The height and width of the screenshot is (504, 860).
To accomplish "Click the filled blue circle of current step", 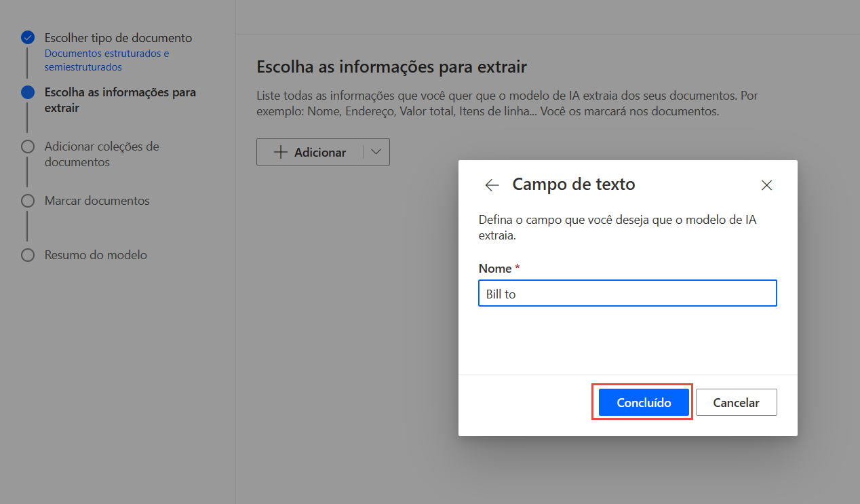I will click(x=28, y=92).
